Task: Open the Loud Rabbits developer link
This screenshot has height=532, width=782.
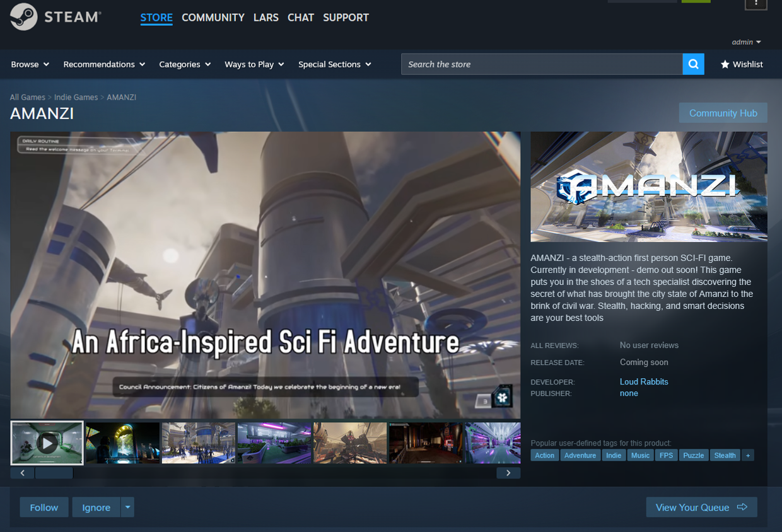Action: [644, 381]
